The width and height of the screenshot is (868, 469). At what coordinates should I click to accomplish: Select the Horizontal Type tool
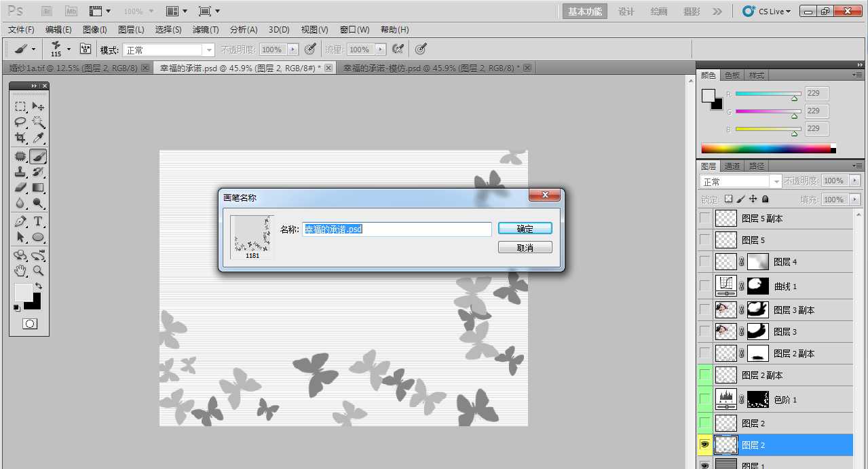(x=39, y=221)
